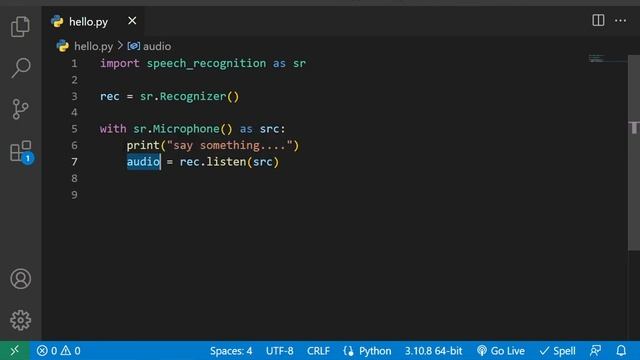Open the Accounts menu icon
Screen dimensions: 640x360
pos(20,279)
